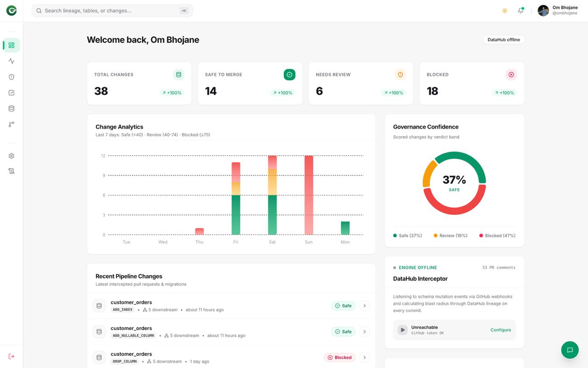Image resolution: width=588 pixels, height=368 pixels.
Task: Expand the customer_orders DROP_COLUMN row chevron
Action: tap(364, 357)
